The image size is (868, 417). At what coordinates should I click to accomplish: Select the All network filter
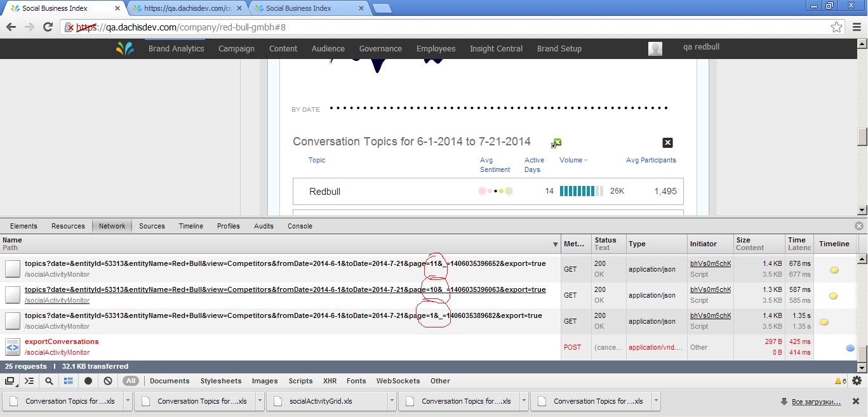131,381
